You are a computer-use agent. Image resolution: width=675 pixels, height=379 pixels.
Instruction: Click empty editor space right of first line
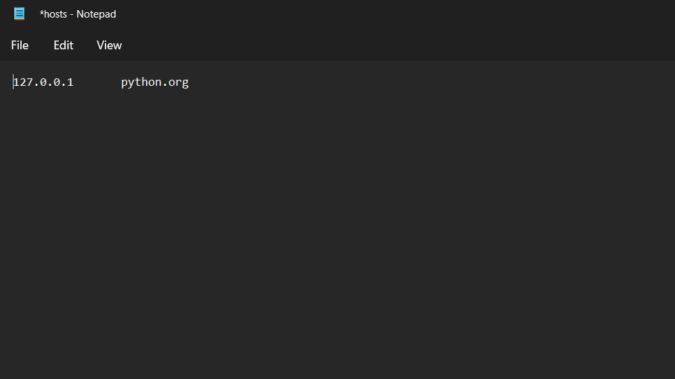coord(430,82)
